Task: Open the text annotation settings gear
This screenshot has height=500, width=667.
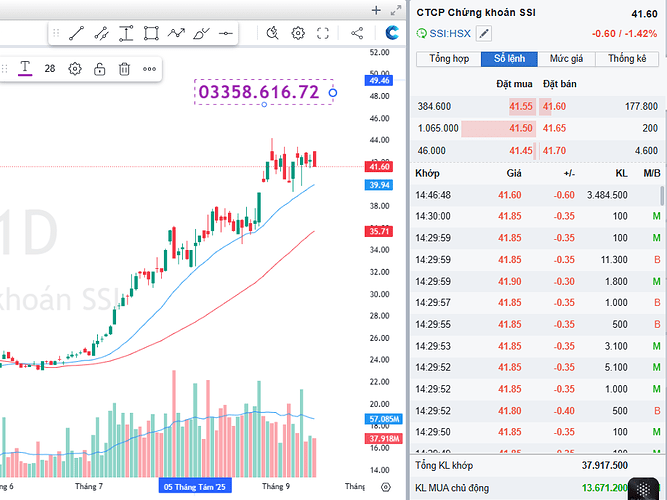Action: 75,69
